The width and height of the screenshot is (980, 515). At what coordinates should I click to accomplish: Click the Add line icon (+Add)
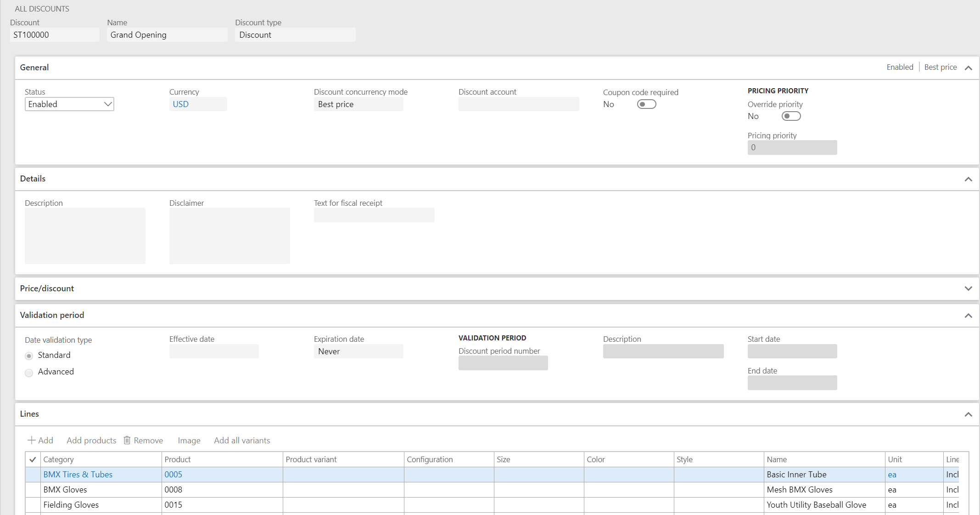40,441
